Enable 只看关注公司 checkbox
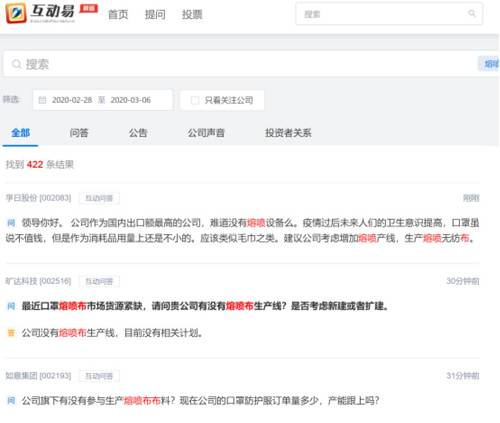This screenshot has height=423, width=500. coord(195,100)
